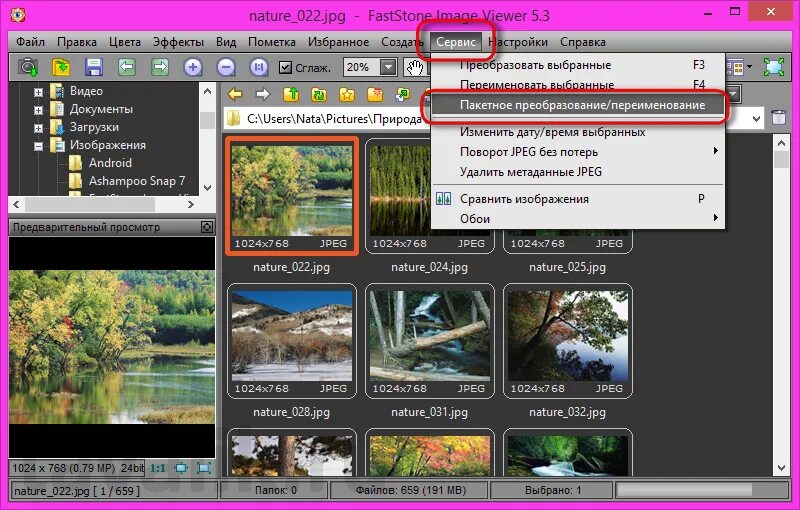Select the hand pan tool icon
Image resolution: width=800 pixels, height=510 pixels.
coord(415,67)
